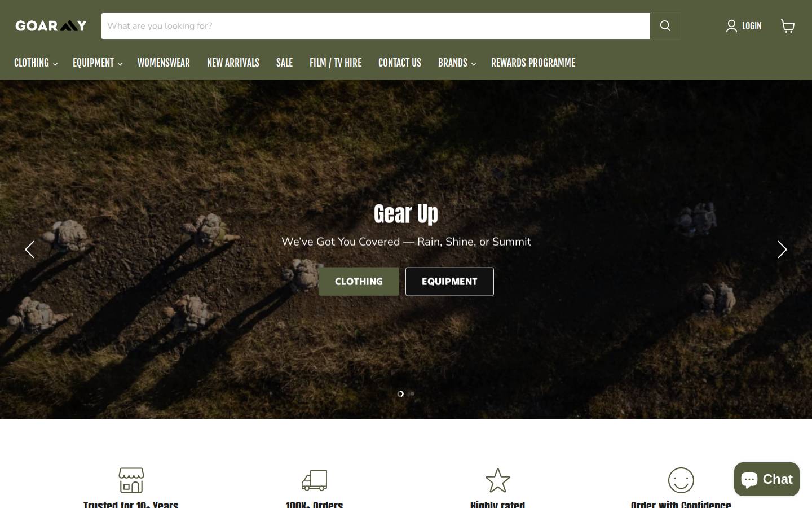812x508 pixels.
Task: Open the Sale menu item
Action: 284,63
